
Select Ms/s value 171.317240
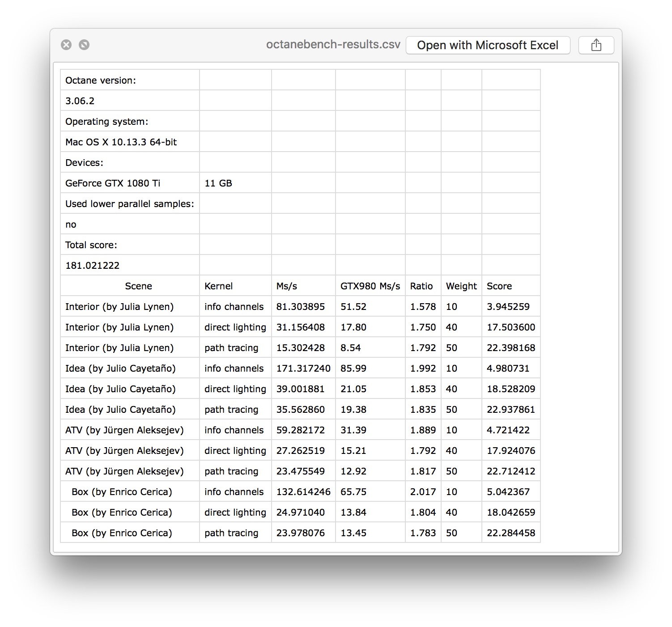pos(303,368)
